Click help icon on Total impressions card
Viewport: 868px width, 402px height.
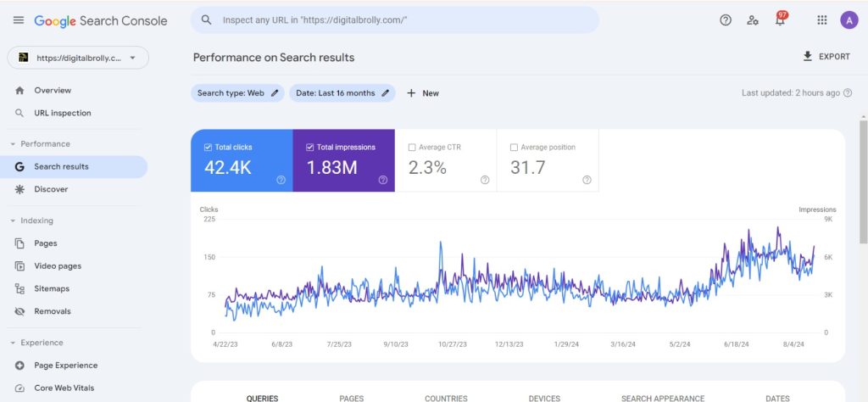point(383,180)
